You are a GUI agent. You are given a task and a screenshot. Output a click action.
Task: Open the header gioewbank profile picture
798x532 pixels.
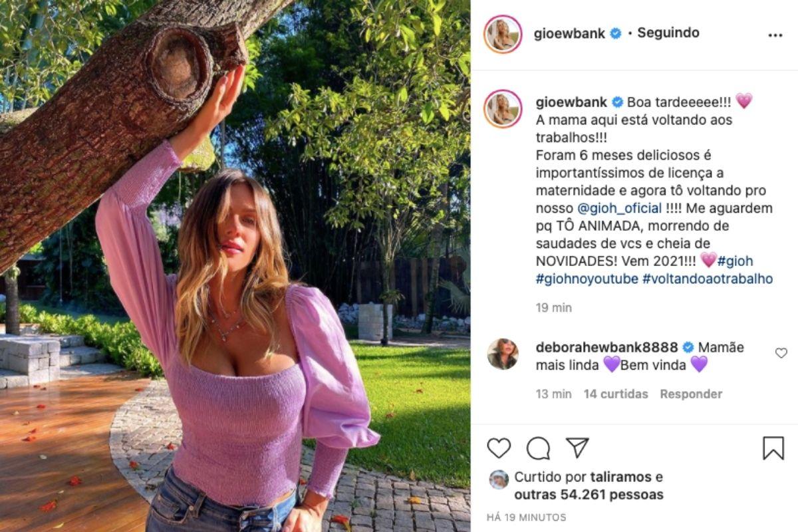click(503, 34)
